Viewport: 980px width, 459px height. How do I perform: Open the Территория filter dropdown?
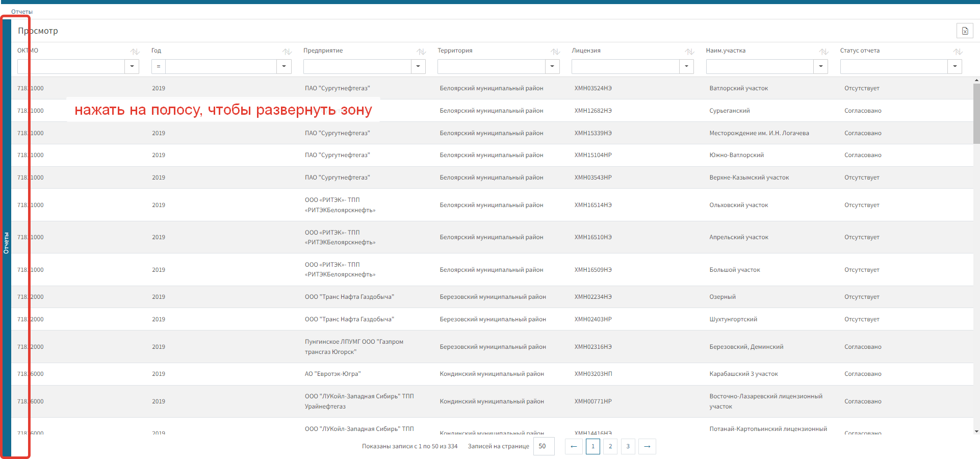point(552,66)
